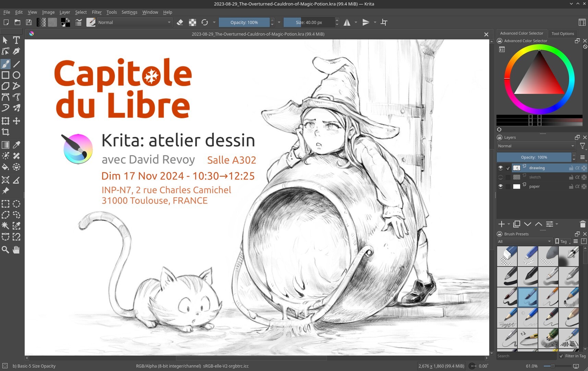Toggle visibility of the paper layer
Screen dimensions: 588x371
[x=501, y=186]
